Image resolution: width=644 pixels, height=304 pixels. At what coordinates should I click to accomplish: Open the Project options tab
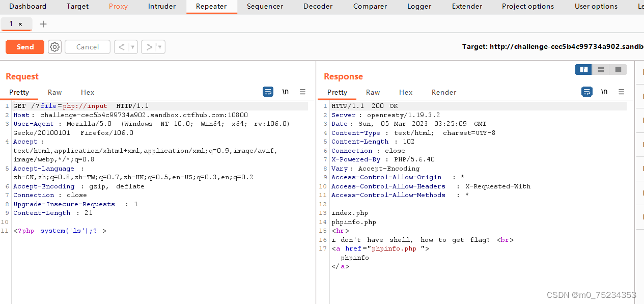point(528,7)
